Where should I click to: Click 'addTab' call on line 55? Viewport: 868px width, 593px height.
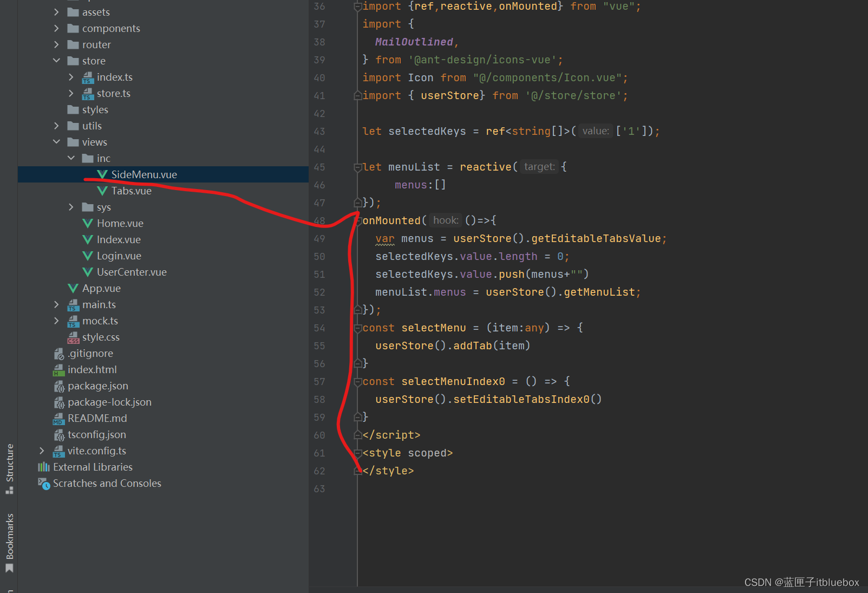473,346
